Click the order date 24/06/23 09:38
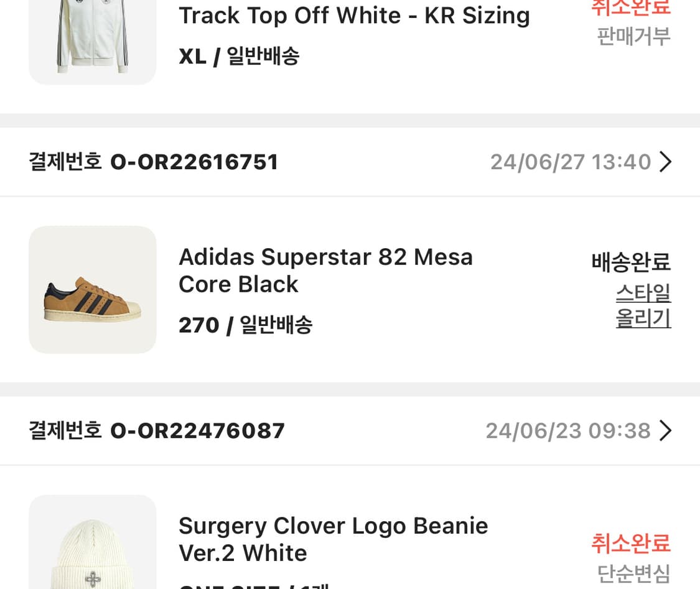 [568, 430]
